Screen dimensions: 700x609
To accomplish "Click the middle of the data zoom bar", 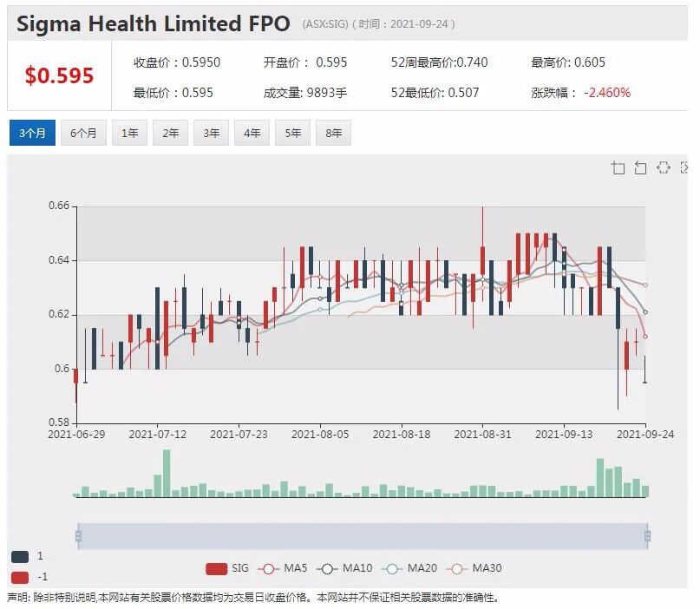I will 363,536.
